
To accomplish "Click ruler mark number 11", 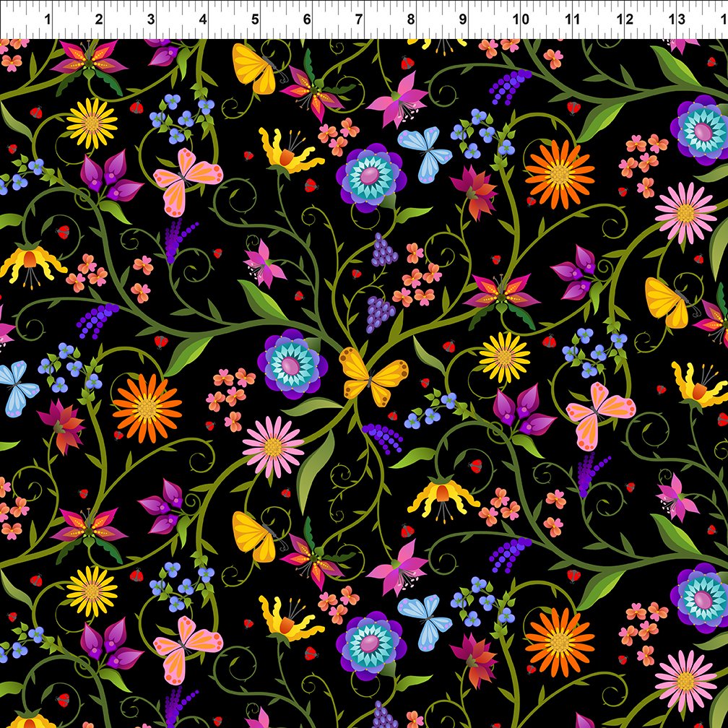I will click(573, 19).
